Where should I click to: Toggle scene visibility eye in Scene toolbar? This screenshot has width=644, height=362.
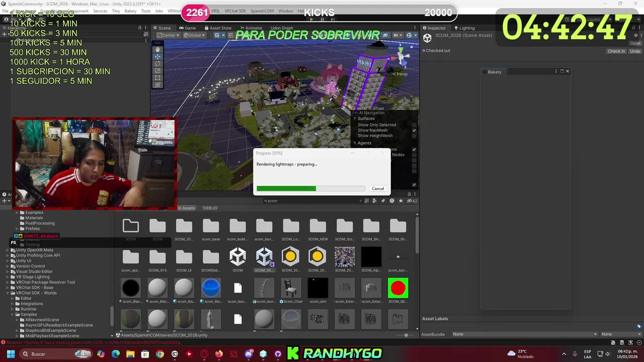pos(386,35)
